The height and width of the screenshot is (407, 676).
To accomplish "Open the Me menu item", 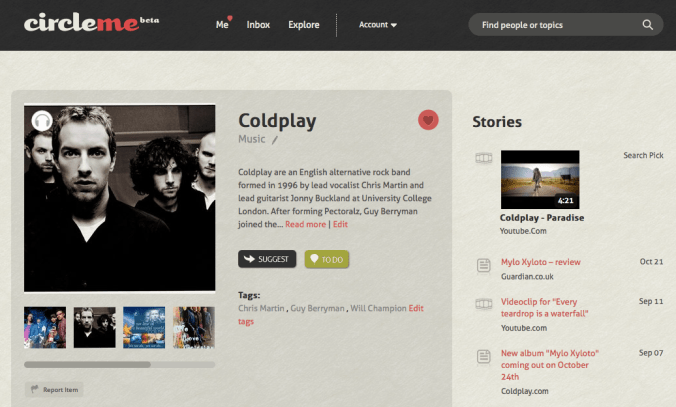I will (x=222, y=25).
